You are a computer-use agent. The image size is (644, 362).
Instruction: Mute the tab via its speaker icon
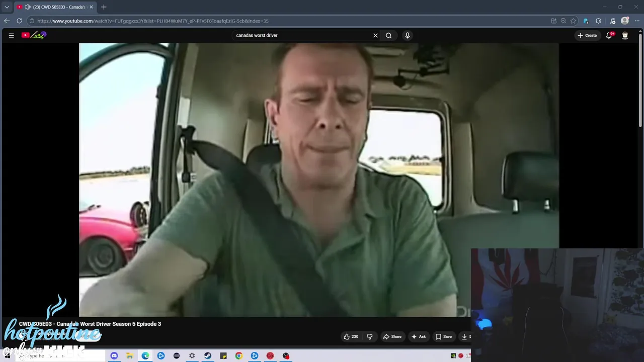[27, 7]
